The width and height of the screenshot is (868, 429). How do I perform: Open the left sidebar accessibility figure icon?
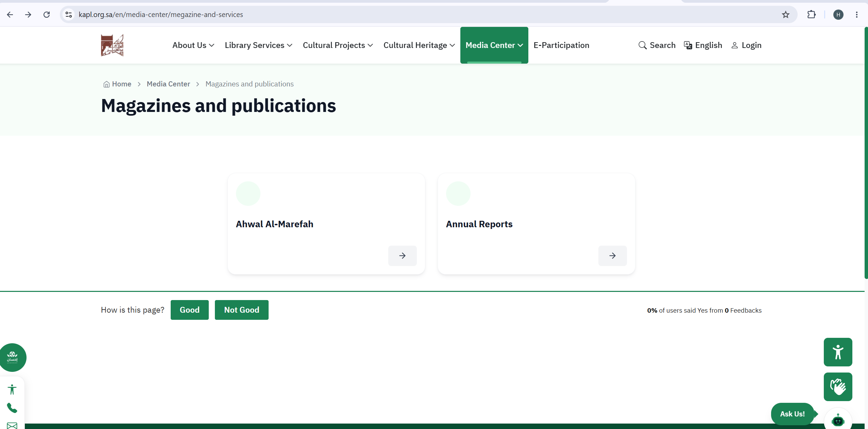[x=12, y=390]
